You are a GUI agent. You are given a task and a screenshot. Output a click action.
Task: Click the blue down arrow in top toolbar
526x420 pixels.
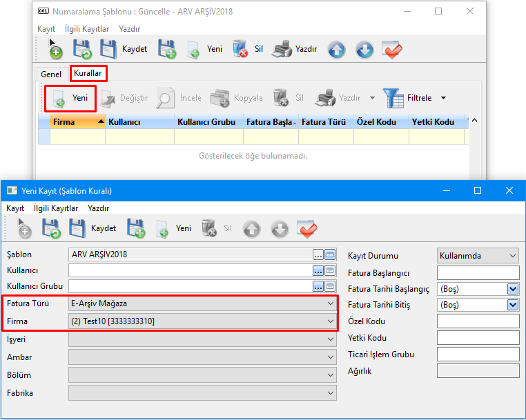[364, 49]
